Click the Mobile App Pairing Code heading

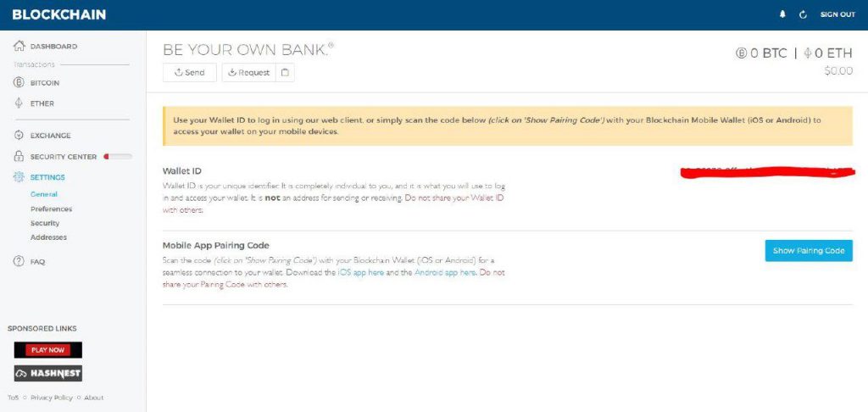(x=216, y=245)
